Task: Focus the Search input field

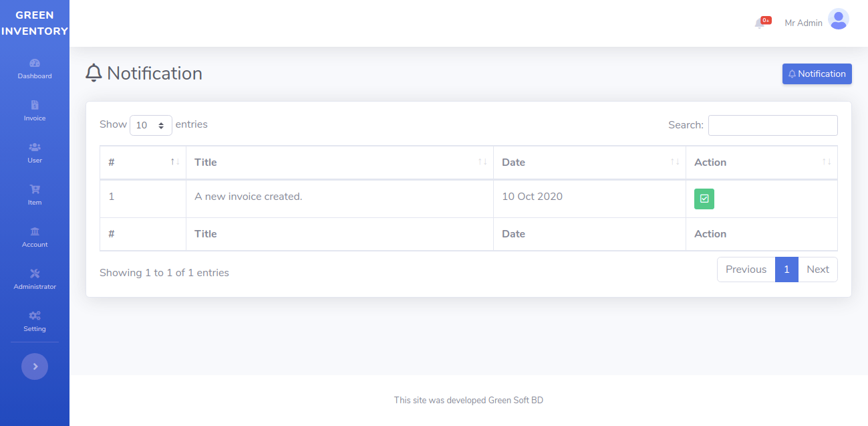Action: [x=772, y=125]
